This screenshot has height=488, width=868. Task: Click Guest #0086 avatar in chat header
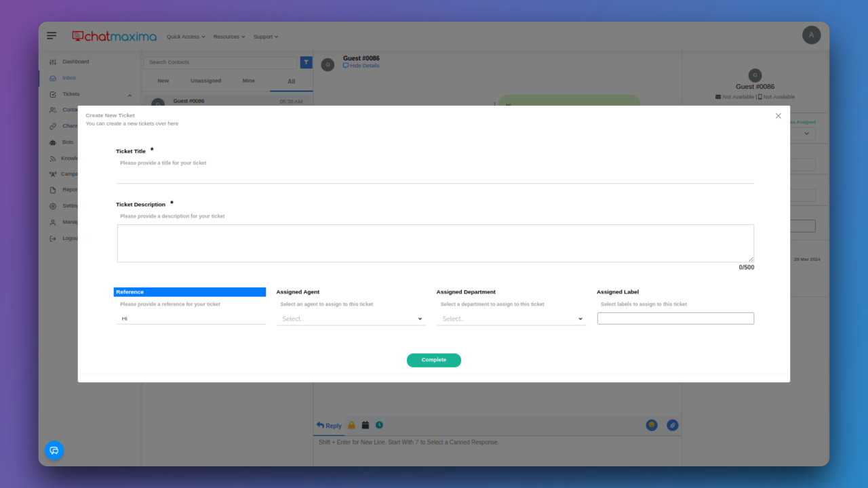click(x=328, y=64)
